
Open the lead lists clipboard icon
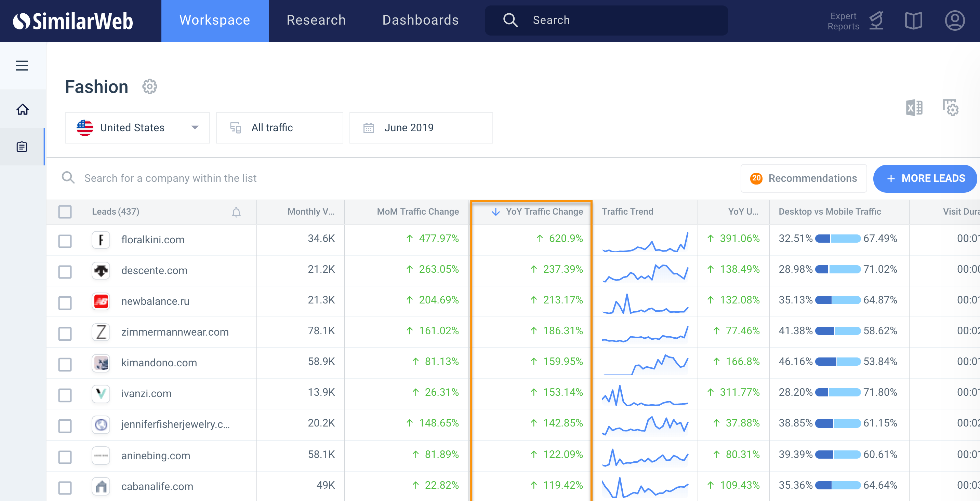pos(22,147)
